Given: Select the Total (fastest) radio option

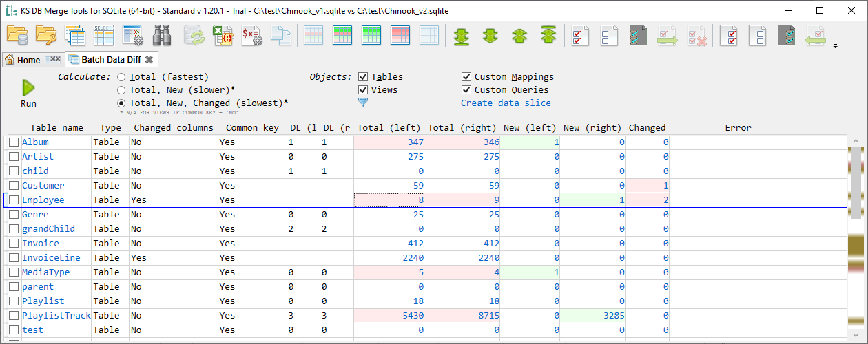Looking at the screenshot, I should pyautogui.click(x=121, y=77).
